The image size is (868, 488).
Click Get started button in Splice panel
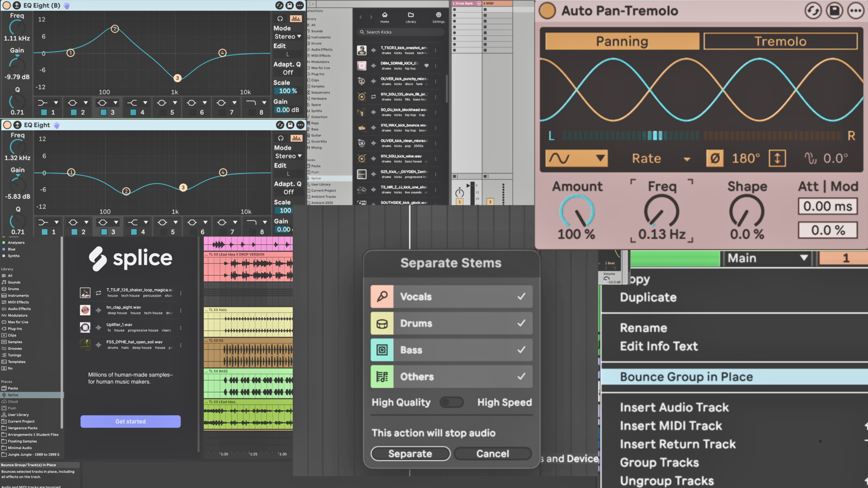pyautogui.click(x=131, y=421)
